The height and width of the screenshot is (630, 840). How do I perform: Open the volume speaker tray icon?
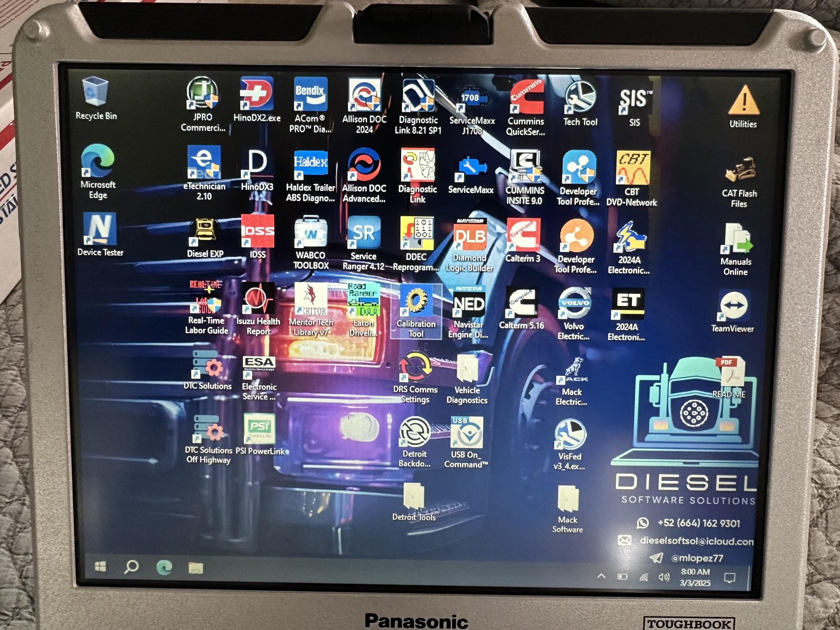663,577
